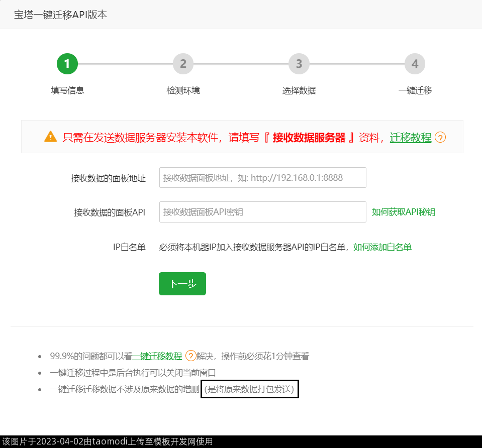Click the step 4 circle indicator
The height and width of the screenshot is (448, 482).
point(415,64)
